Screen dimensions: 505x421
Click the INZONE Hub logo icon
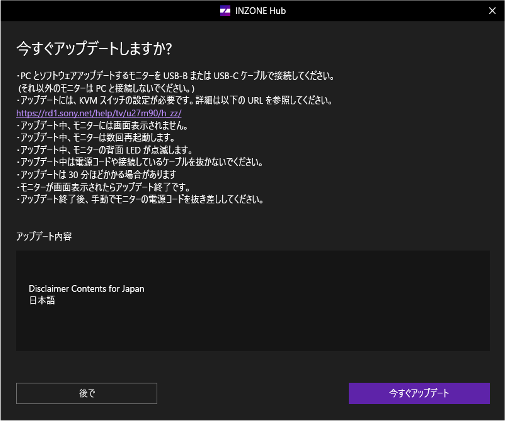[x=225, y=11]
